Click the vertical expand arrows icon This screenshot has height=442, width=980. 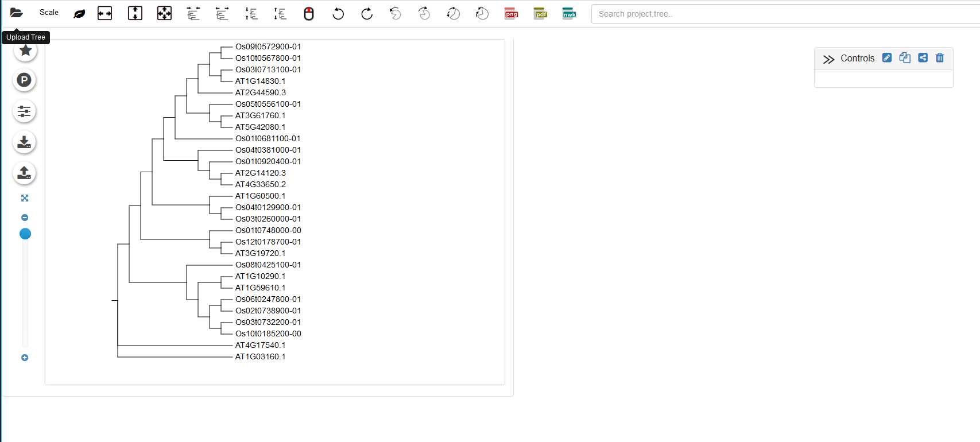135,14
